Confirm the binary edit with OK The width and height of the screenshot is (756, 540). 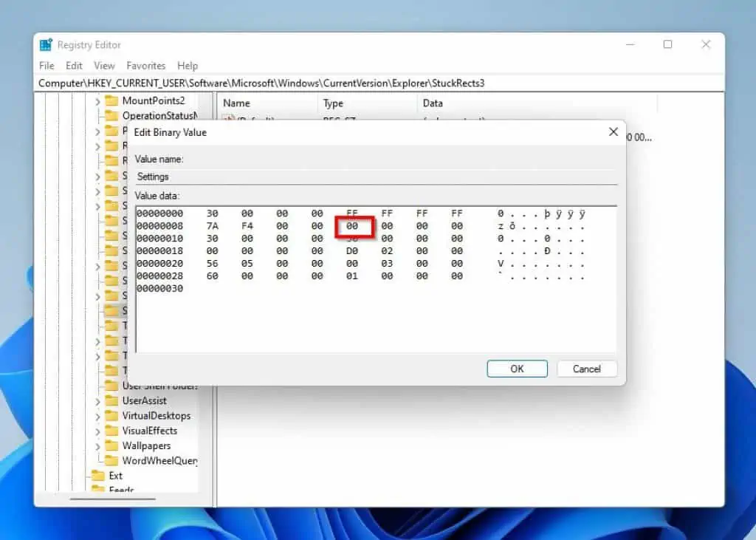[517, 369]
